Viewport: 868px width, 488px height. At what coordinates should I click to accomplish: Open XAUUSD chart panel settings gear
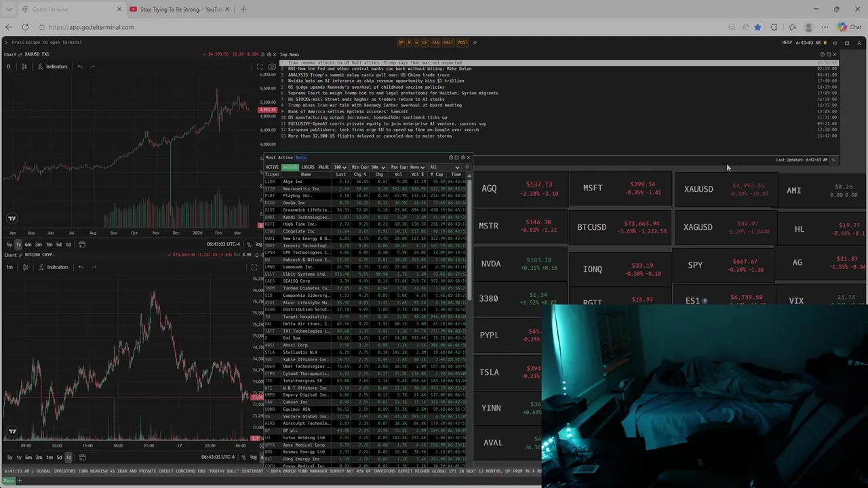pyautogui.click(x=269, y=54)
